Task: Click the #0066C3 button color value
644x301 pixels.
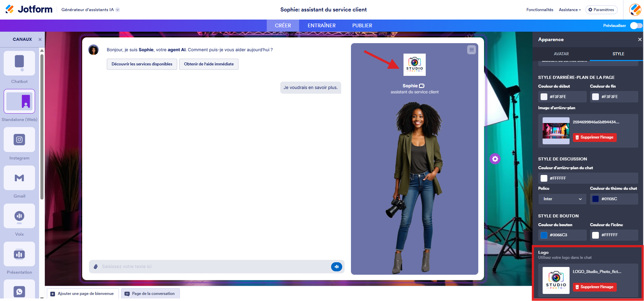Action: point(558,235)
